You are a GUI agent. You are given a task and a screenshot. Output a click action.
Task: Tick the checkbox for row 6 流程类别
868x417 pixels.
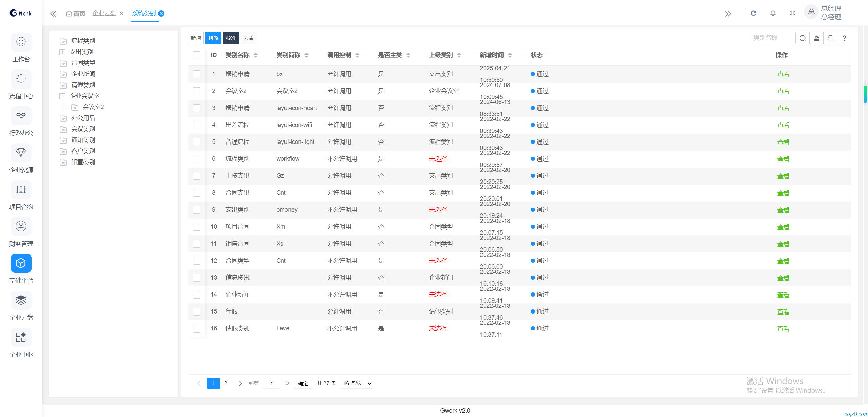click(x=197, y=159)
